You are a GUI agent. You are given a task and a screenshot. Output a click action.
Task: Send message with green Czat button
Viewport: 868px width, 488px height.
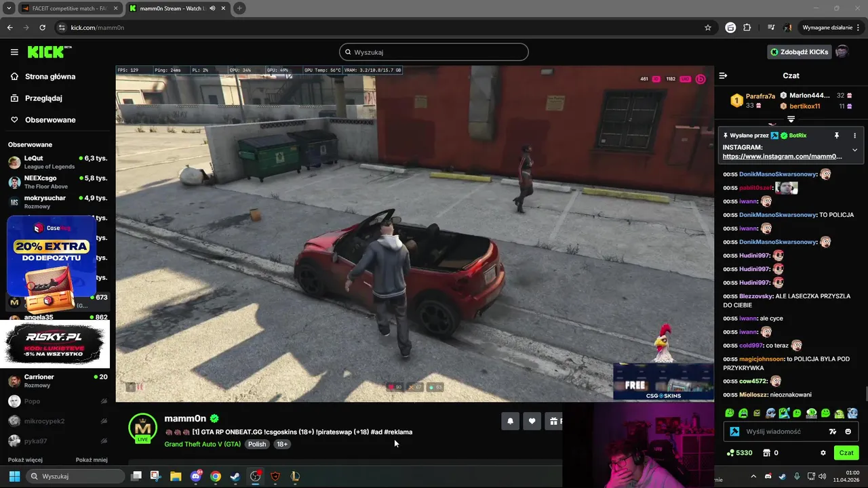coord(846,453)
